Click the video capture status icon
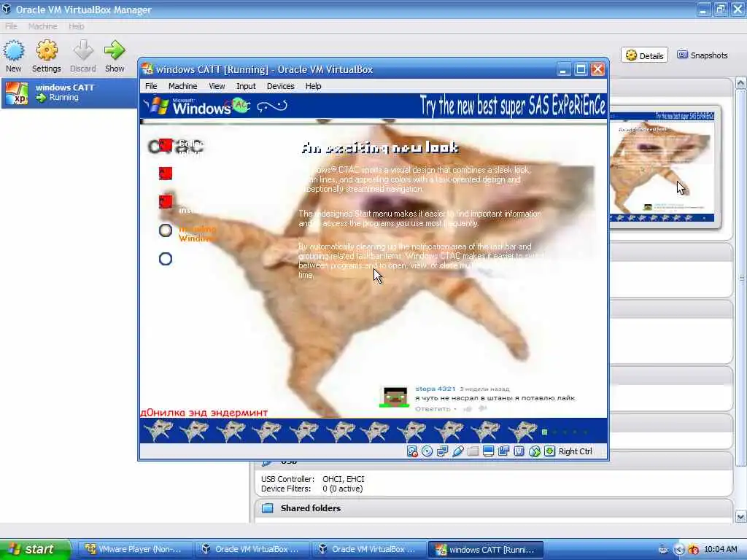 [x=503, y=451]
